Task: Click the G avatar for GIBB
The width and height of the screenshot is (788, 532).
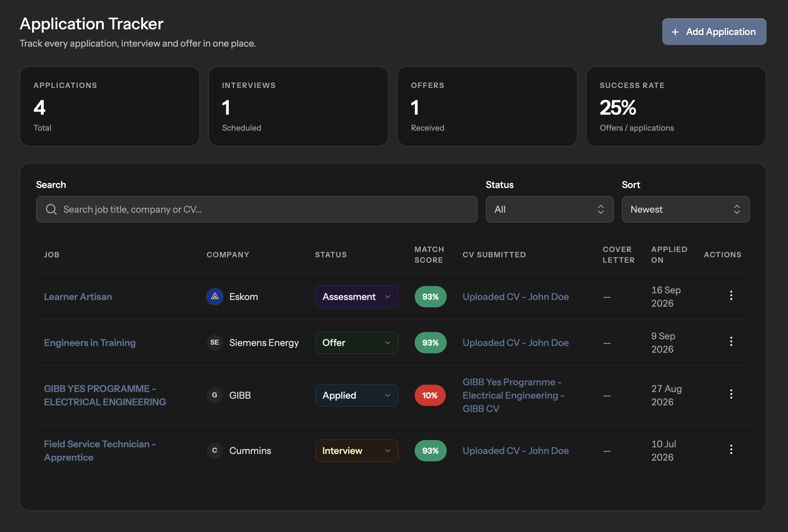Action: [215, 395]
